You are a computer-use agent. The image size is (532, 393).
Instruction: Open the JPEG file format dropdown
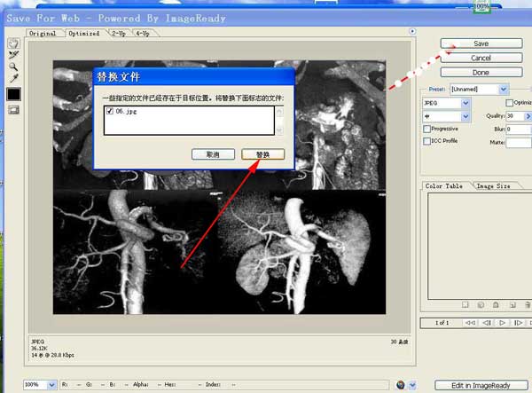[465, 103]
